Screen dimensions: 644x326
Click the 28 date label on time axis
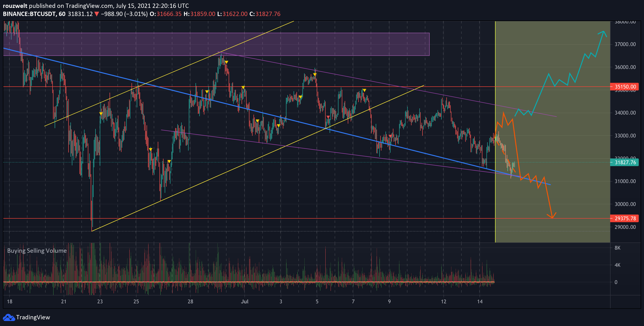point(190,301)
